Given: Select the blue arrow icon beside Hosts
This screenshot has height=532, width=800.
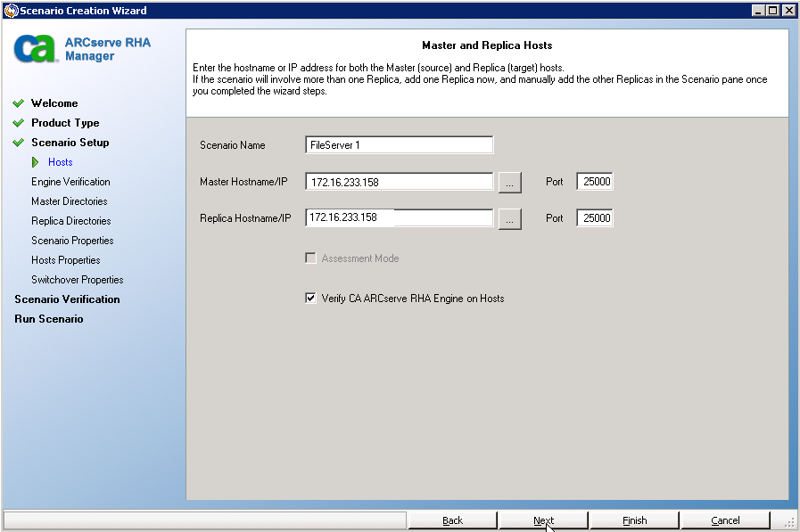Looking at the screenshot, I should [x=37, y=162].
